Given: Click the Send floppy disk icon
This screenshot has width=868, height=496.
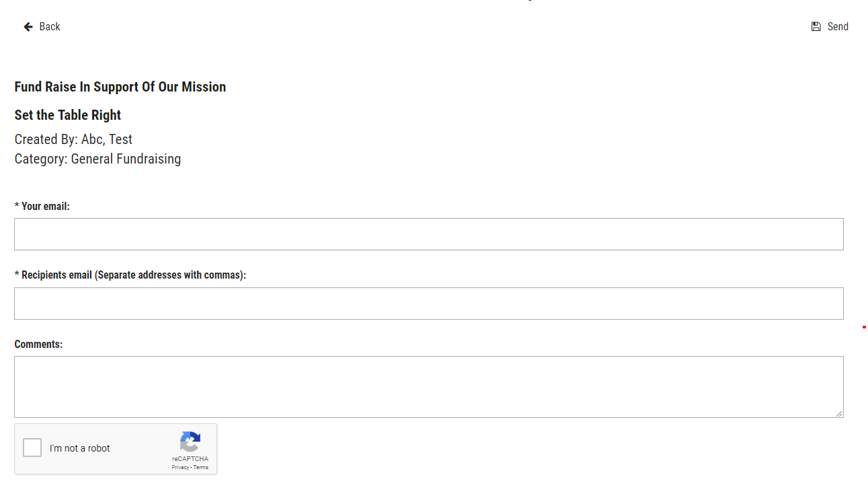Looking at the screenshot, I should click(816, 27).
